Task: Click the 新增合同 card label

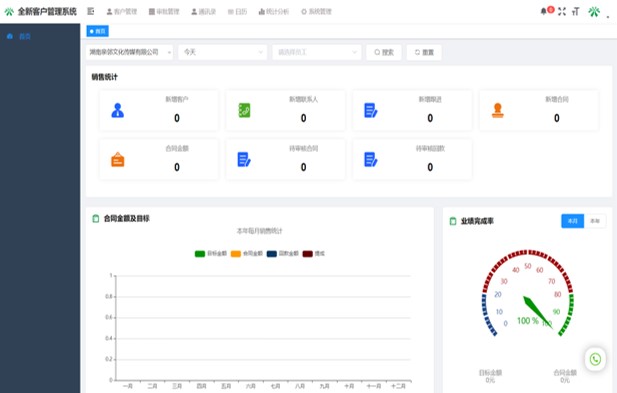Action: point(557,100)
